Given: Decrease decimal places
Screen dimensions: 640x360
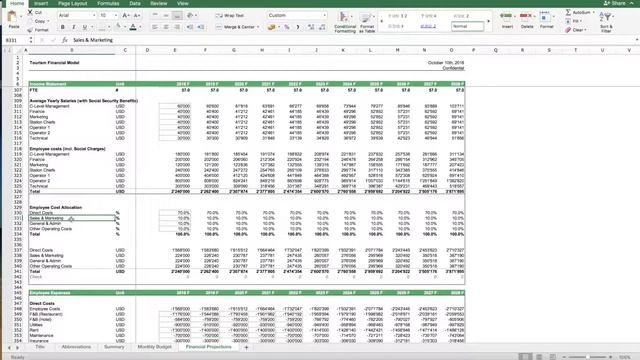Looking at the screenshot, I should pos(322,27).
